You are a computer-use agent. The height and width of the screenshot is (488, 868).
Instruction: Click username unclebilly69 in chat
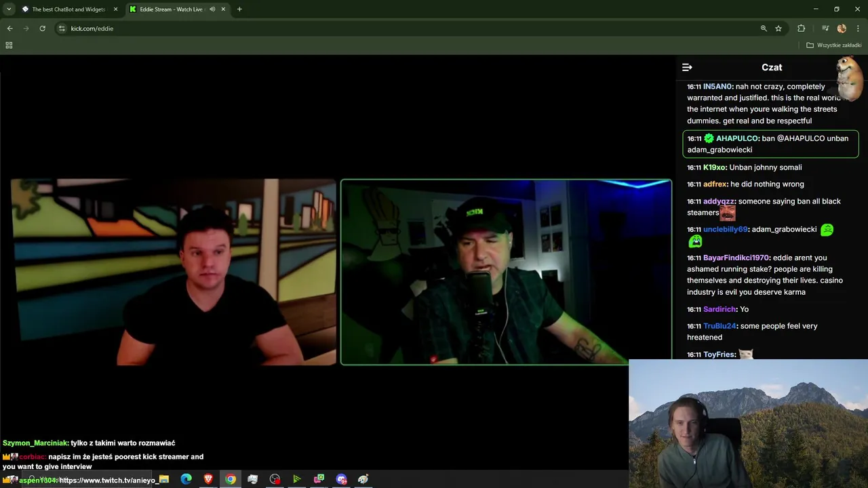[725, 229]
